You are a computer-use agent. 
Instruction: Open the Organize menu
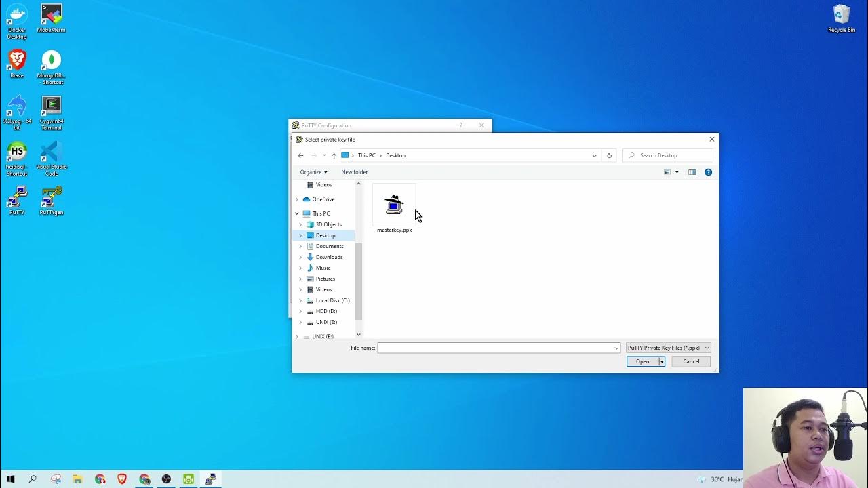point(313,172)
